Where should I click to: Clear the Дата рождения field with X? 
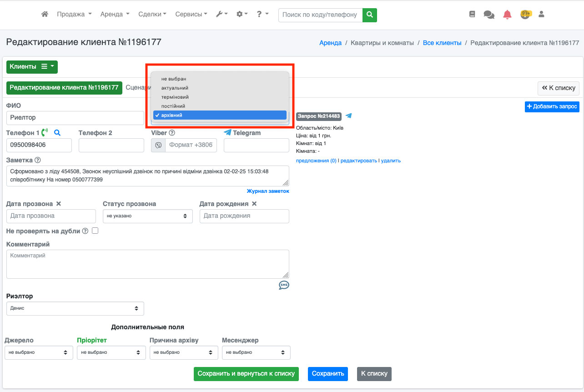[x=254, y=204]
